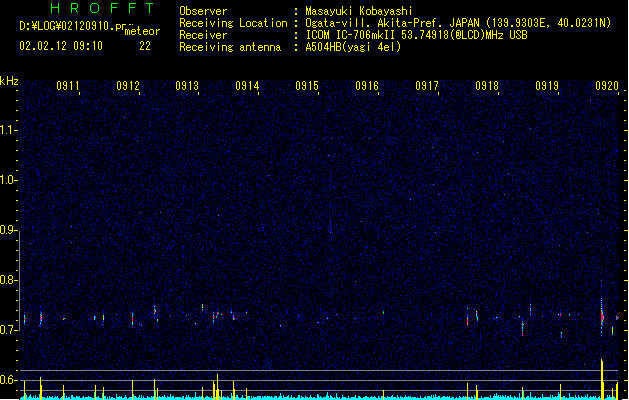Click the 'meteor' count label
Screen dimensions: 629x400
click(x=142, y=31)
